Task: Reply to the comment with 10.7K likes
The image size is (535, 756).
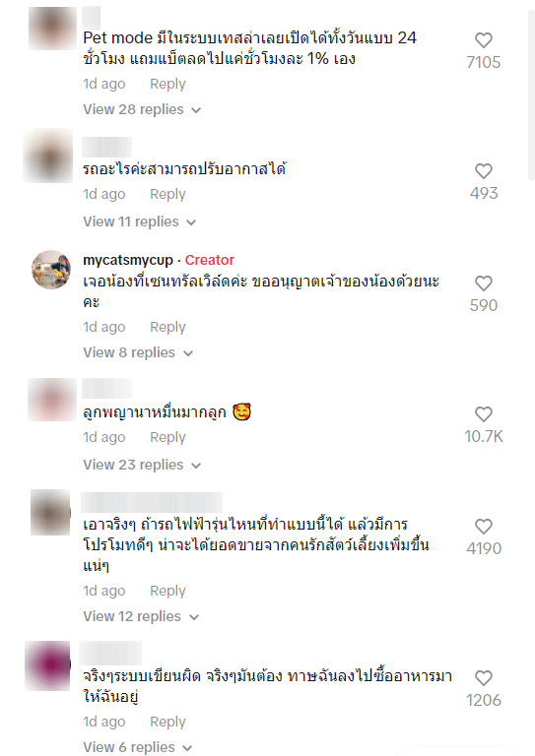Action: [167, 437]
